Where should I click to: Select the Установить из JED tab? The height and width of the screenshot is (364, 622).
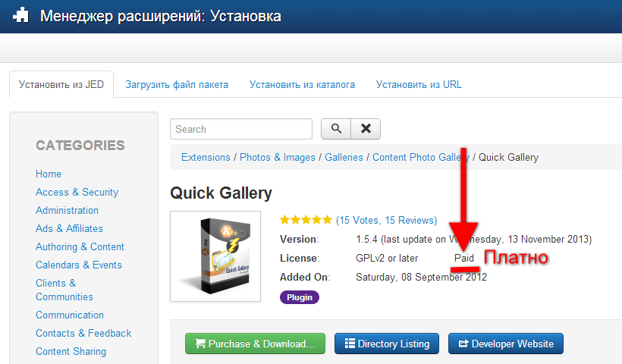[61, 84]
